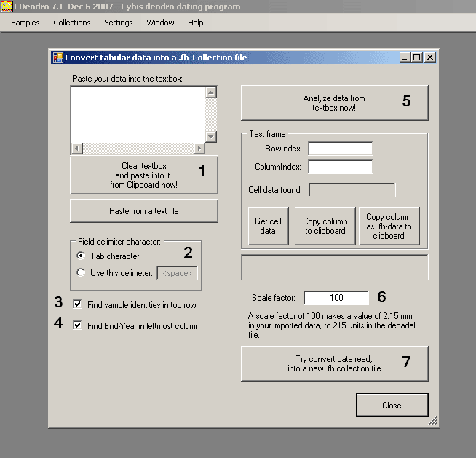Click inside the paste data textbox

[x=138, y=114]
